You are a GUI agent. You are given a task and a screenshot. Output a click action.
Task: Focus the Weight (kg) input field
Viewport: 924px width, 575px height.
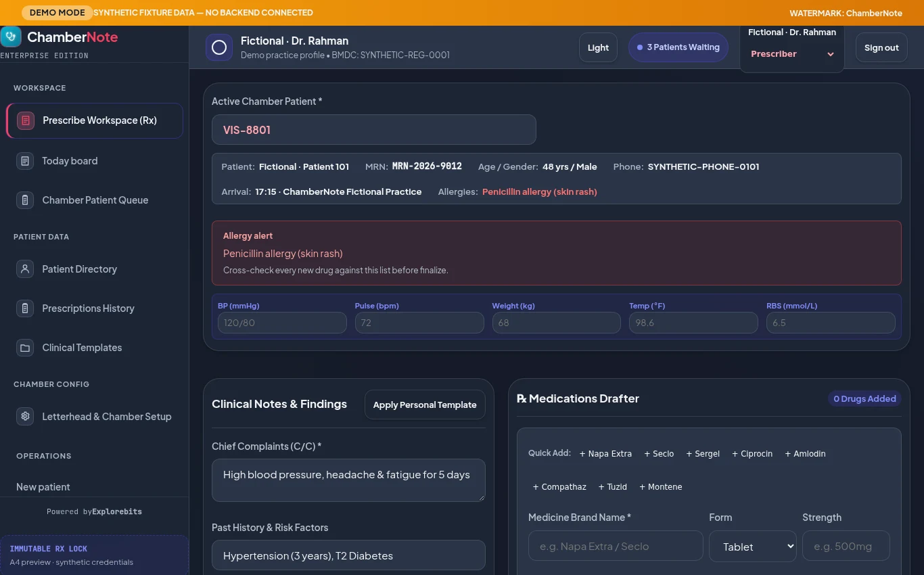click(x=557, y=323)
